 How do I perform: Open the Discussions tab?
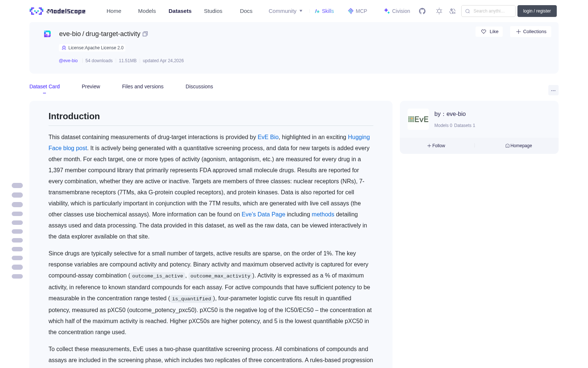point(199,86)
